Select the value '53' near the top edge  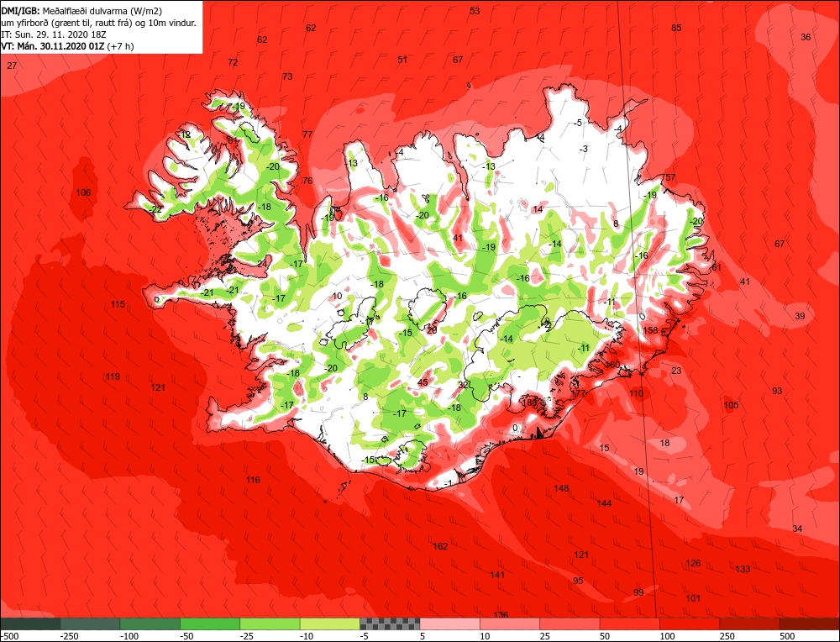(475, 11)
